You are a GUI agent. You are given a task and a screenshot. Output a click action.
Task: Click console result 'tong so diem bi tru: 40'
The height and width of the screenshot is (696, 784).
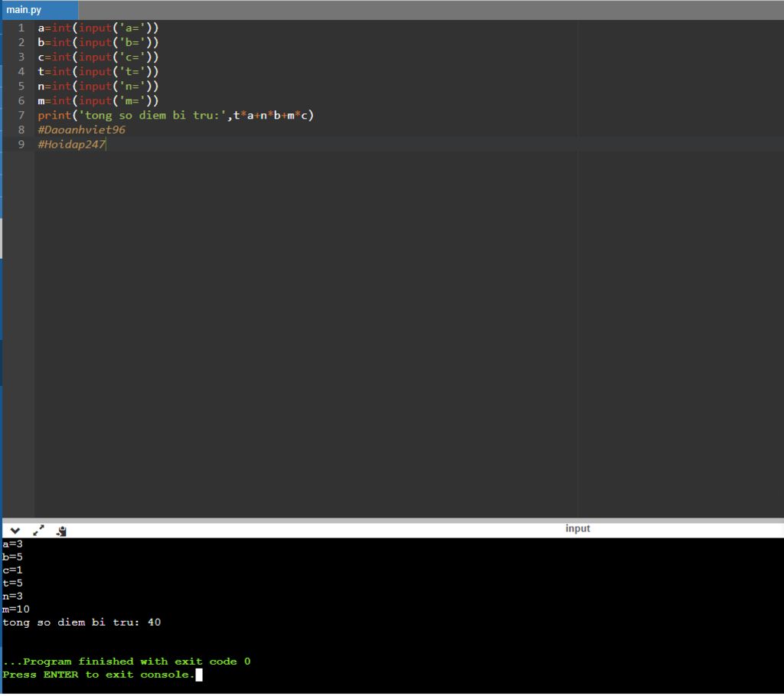[x=81, y=622]
